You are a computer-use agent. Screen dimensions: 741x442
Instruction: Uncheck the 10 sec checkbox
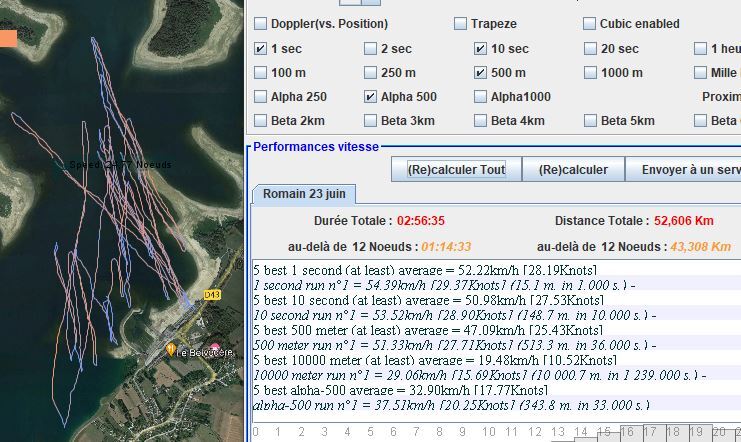click(x=480, y=48)
